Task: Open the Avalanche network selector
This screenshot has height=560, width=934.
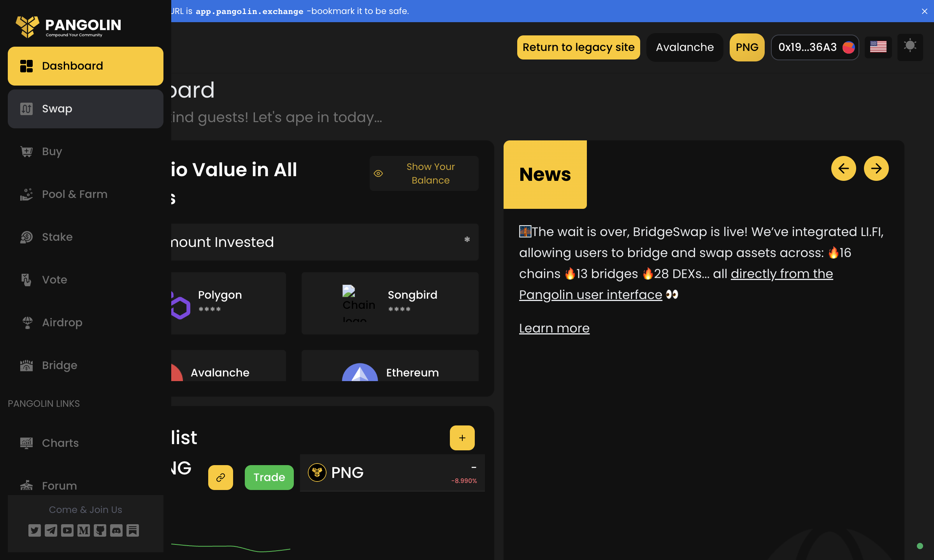Action: point(685,47)
